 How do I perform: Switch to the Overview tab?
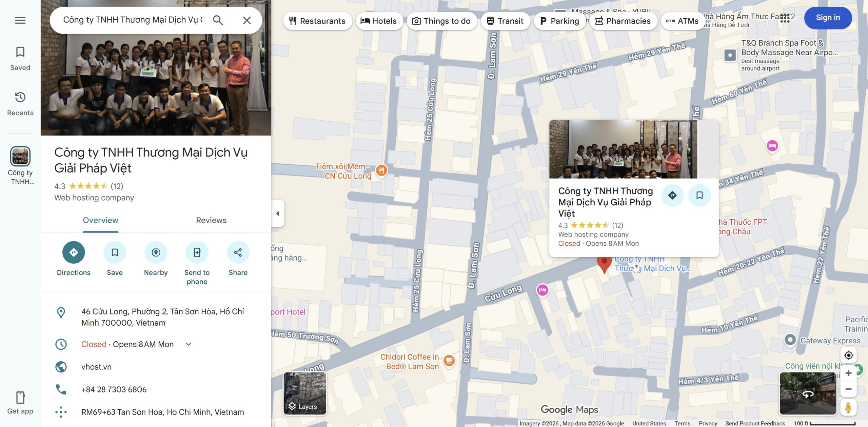coord(100,220)
